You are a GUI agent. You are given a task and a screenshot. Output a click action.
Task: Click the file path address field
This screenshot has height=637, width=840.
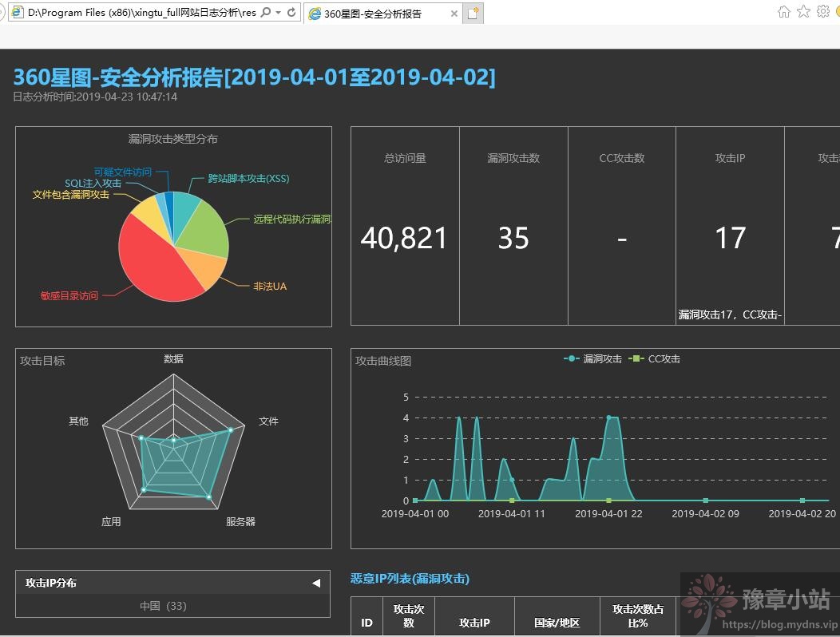(x=142, y=12)
